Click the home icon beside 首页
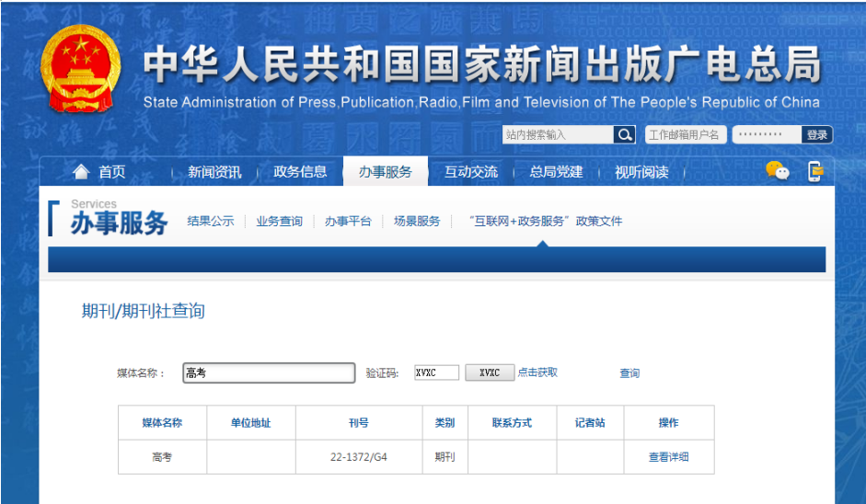This screenshot has width=866, height=504. point(81,172)
